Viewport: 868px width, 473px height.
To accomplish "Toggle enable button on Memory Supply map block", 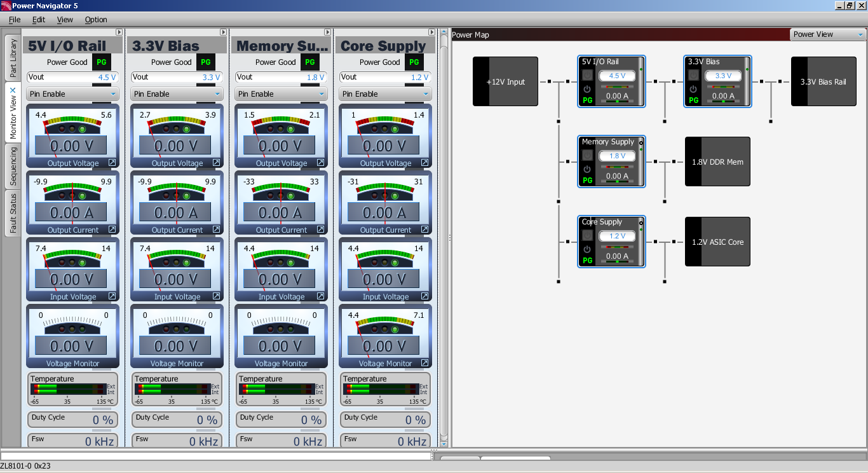I will [587, 155].
